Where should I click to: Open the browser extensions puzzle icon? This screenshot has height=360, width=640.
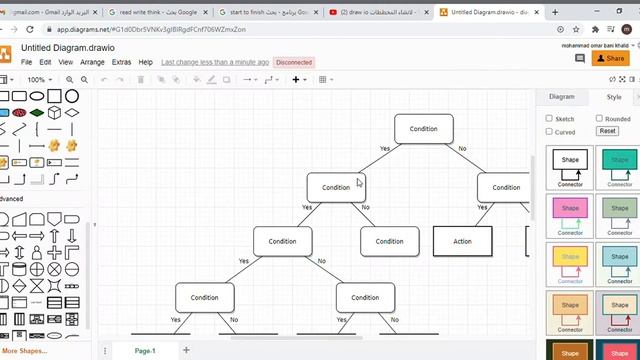tap(595, 29)
